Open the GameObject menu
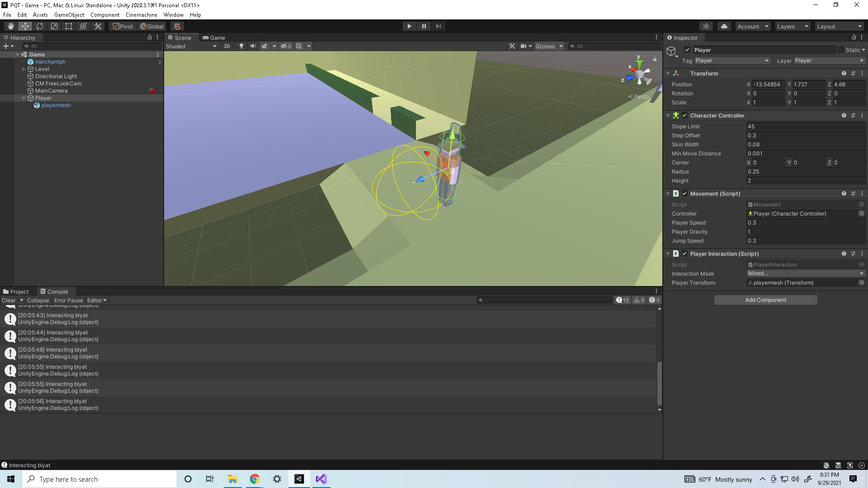This screenshot has width=868, height=488. tap(69, 14)
